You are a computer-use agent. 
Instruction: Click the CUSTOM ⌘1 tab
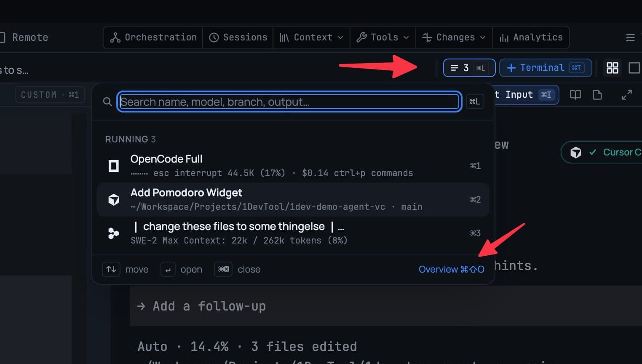(x=50, y=95)
